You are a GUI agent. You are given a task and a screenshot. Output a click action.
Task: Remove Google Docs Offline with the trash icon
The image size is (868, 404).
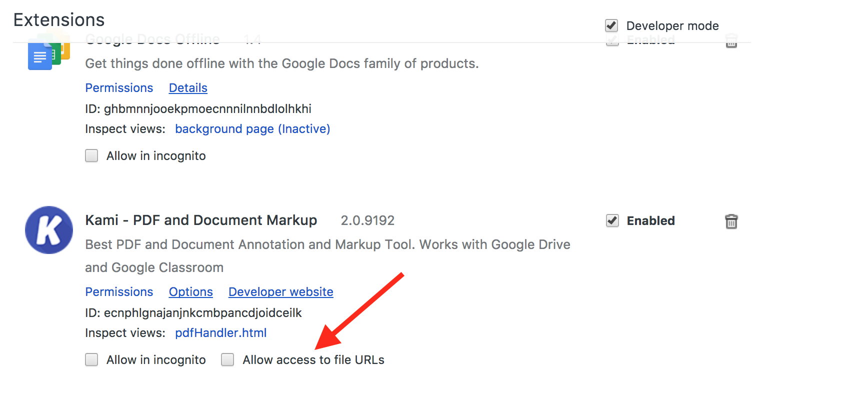tap(731, 40)
